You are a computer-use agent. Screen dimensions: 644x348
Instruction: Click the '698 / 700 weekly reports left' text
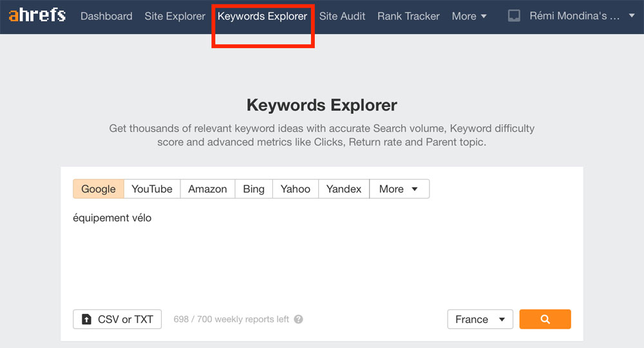pyautogui.click(x=231, y=319)
